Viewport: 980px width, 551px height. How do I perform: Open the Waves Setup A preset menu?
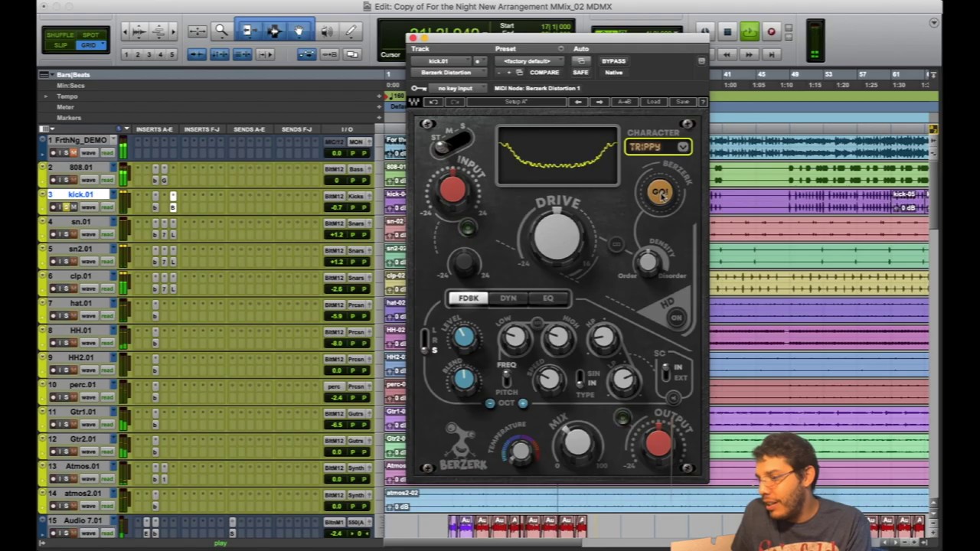(x=514, y=102)
